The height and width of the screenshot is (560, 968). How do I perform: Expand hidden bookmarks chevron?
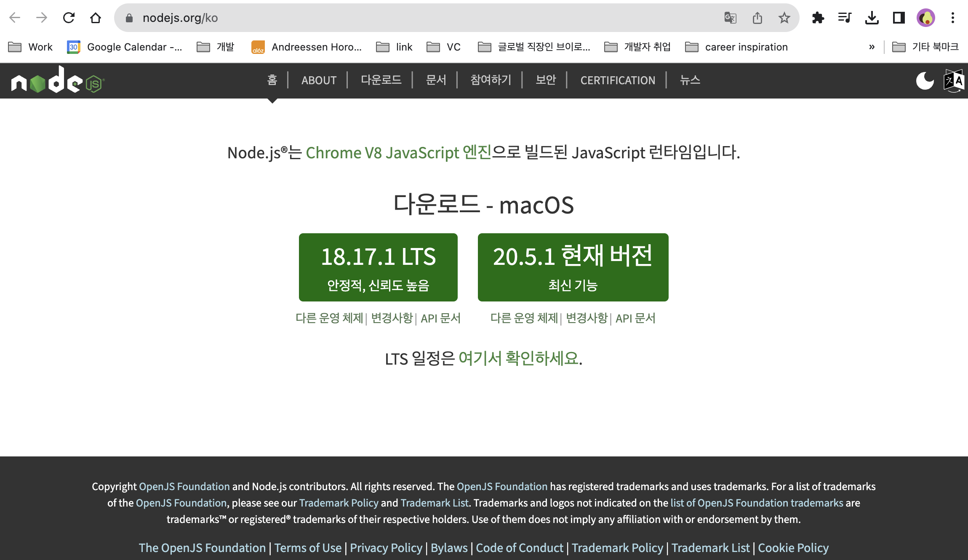(872, 47)
